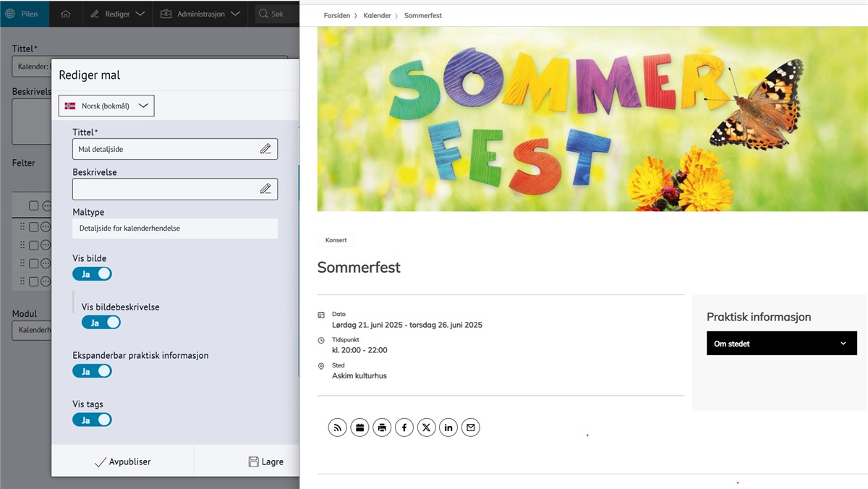Image resolution: width=868 pixels, height=489 pixels.
Task: Open the Administrasjon menu
Action: pos(200,14)
